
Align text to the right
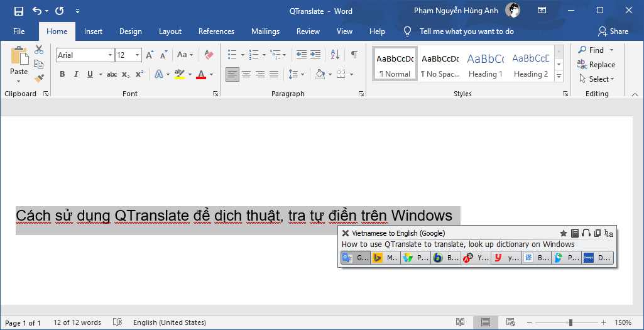(x=260, y=74)
